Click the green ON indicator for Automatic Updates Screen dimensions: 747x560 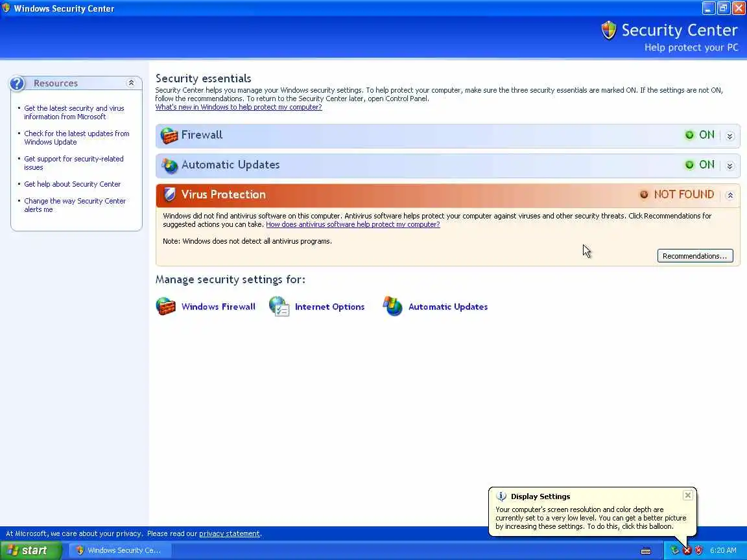689,165
